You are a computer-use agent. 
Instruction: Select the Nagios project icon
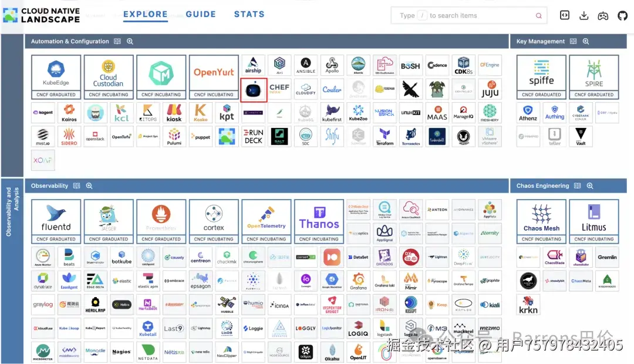coord(122,352)
